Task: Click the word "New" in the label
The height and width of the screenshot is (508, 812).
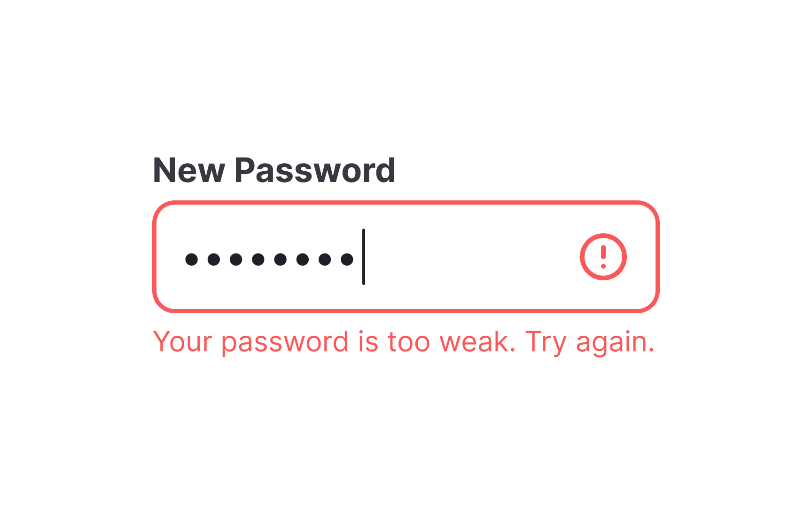Action: coord(189,170)
